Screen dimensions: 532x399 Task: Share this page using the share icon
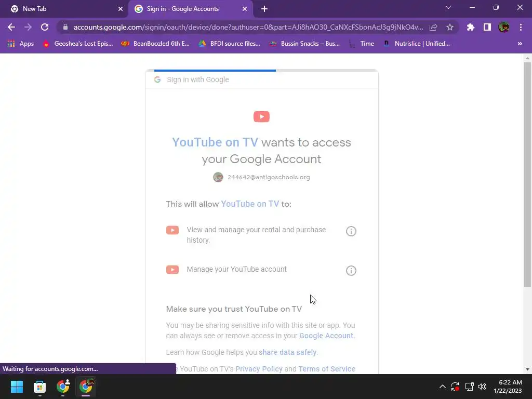pyautogui.click(x=433, y=27)
